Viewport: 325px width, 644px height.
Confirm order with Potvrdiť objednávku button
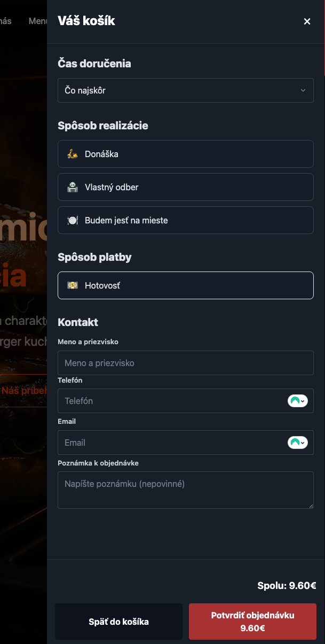[x=252, y=622]
